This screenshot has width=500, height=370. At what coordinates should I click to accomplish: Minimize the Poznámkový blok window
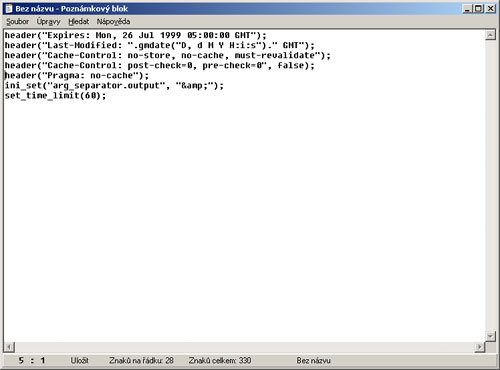467,8
